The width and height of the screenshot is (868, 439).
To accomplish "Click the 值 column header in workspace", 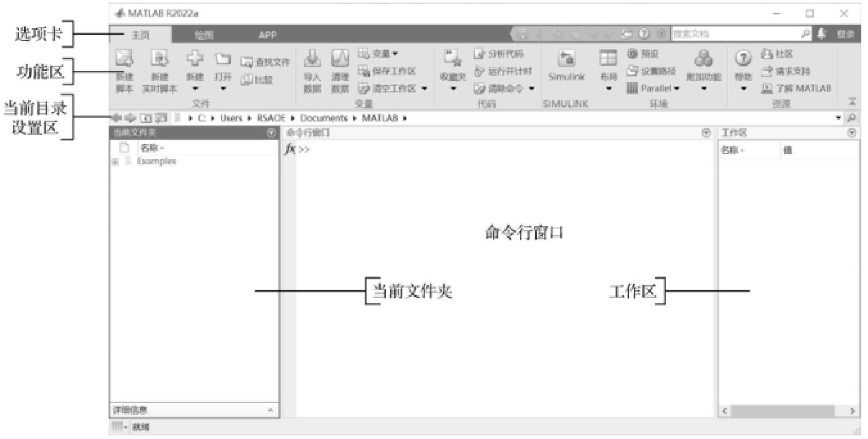I will tap(788, 150).
